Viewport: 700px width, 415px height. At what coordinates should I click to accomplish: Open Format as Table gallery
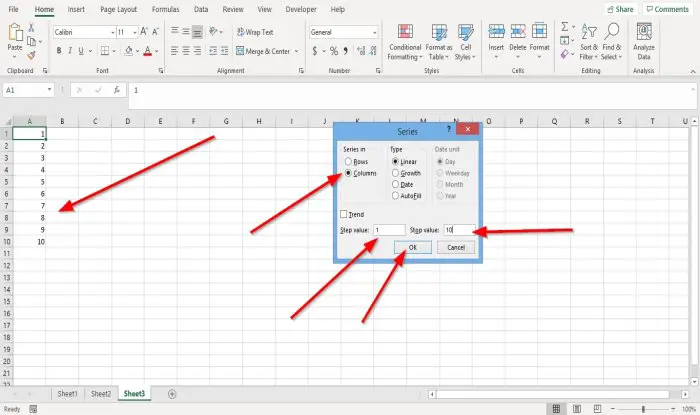(x=439, y=42)
